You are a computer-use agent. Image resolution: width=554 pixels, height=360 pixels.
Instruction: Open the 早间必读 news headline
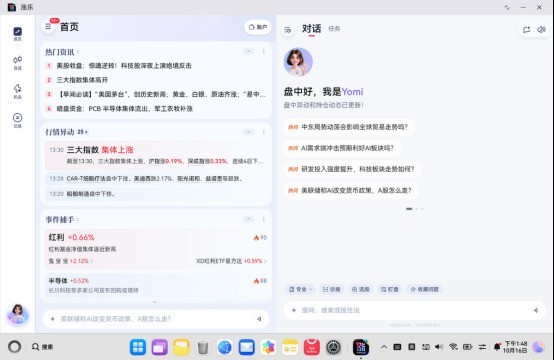[x=156, y=94]
